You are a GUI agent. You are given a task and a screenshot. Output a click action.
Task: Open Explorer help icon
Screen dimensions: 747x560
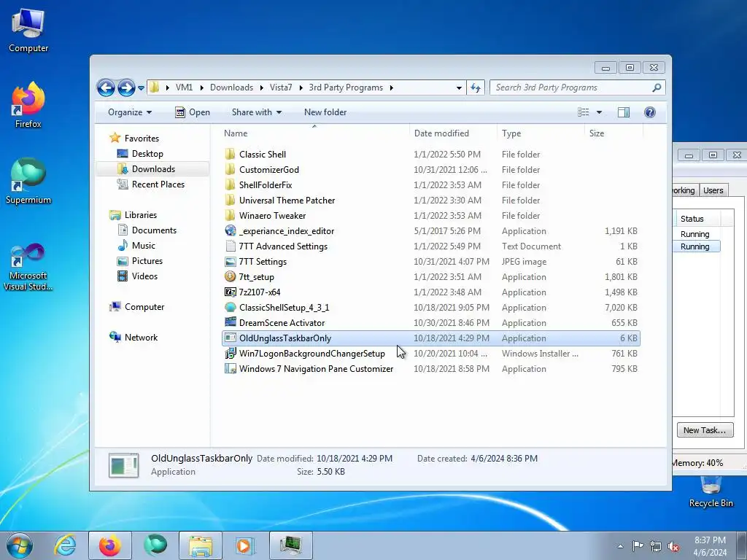pos(650,112)
